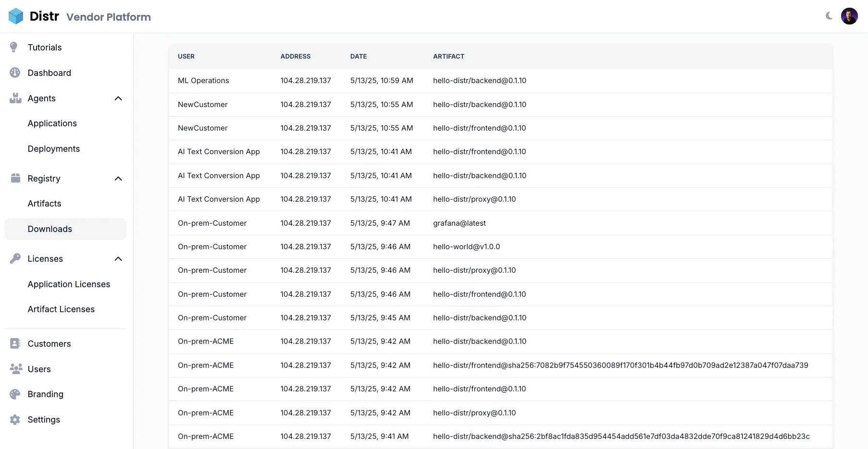Open the Downloads page
This screenshot has width=868, height=449.
[50, 229]
